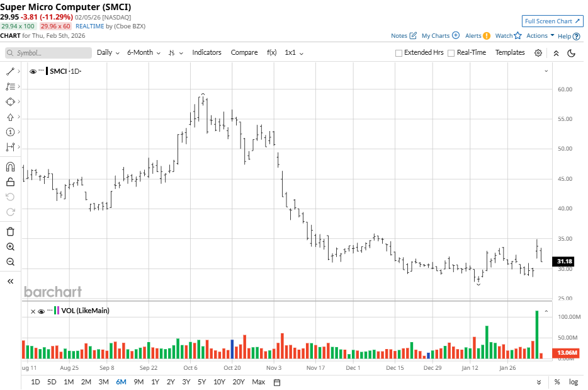This screenshot has width=588, height=390.
Task: Open the 1x1 grid layout dropdown
Action: pos(294,52)
